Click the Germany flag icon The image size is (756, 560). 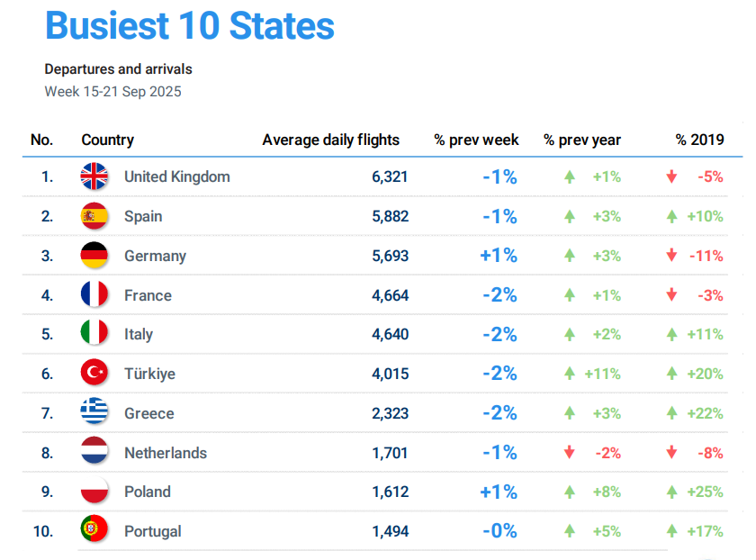click(x=94, y=255)
